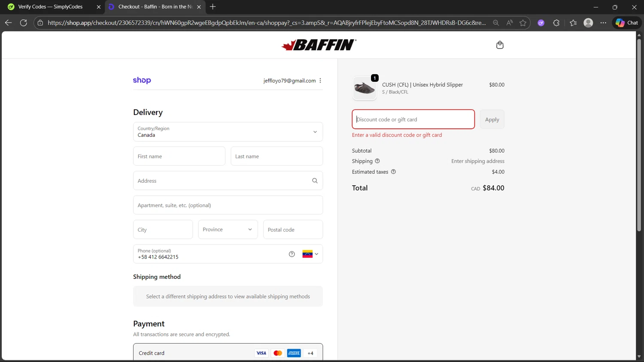The image size is (644, 362).
Task: Click the Apply discount button
Action: click(x=492, y=119)
